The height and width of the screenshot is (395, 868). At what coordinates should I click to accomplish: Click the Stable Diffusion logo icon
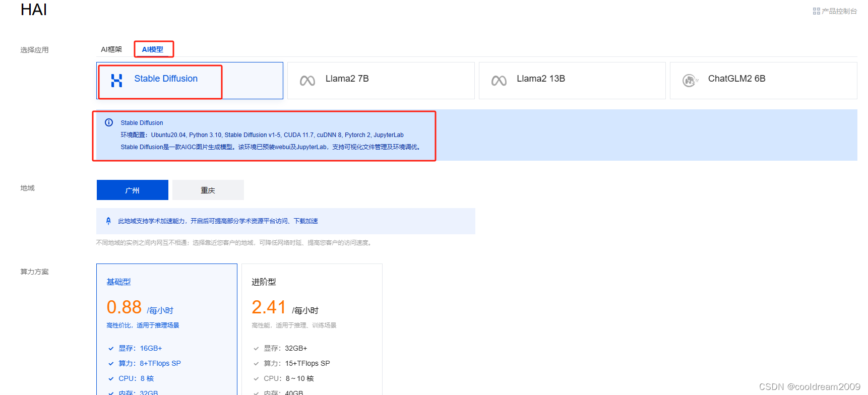116,81
